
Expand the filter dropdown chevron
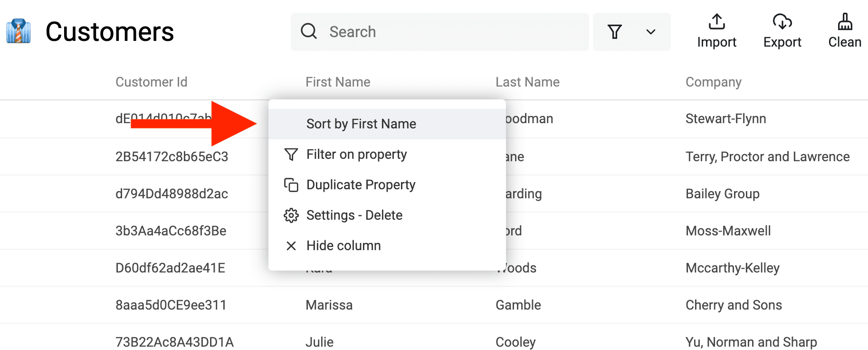point(650,32)
